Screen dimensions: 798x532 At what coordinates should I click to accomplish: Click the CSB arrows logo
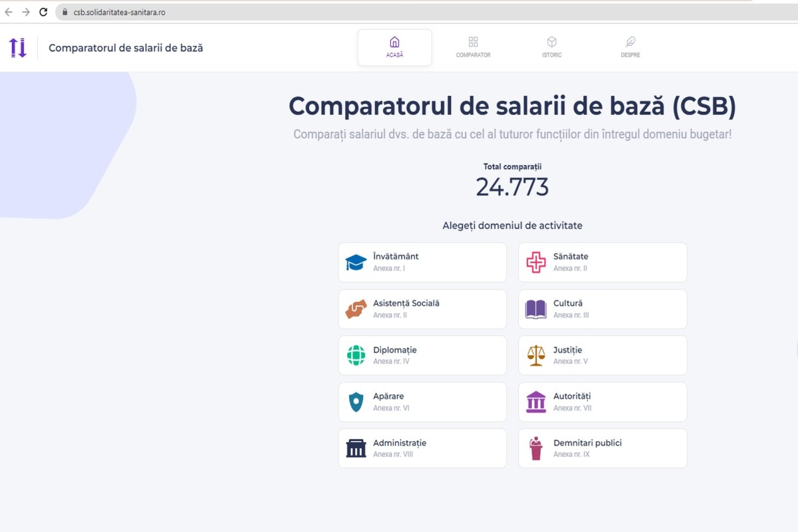click(x=18, y=47)
